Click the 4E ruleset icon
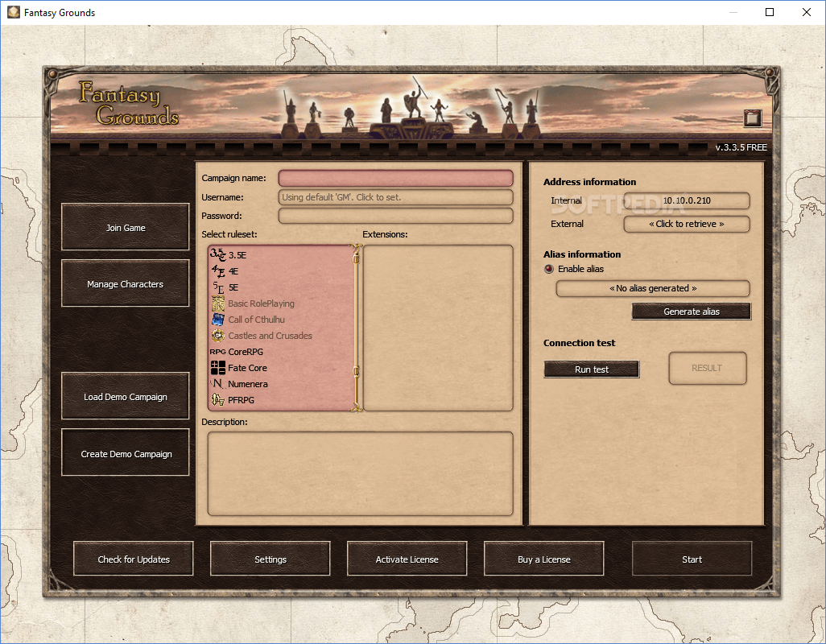Image resolution: width=826 pixels, height=644 pixels. point(218,271)
